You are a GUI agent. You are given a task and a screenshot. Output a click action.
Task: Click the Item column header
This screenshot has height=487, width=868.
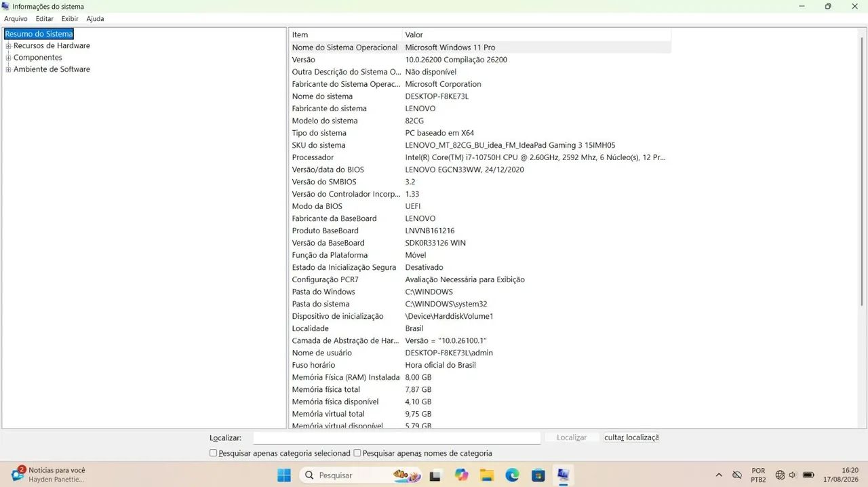click(x=346, y=35)
